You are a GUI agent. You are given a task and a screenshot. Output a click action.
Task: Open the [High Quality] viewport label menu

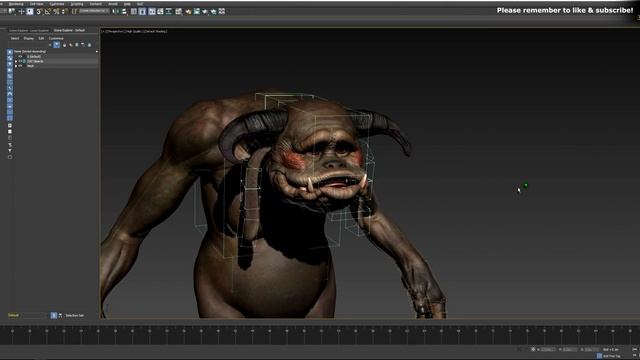(x=134, y=31)
